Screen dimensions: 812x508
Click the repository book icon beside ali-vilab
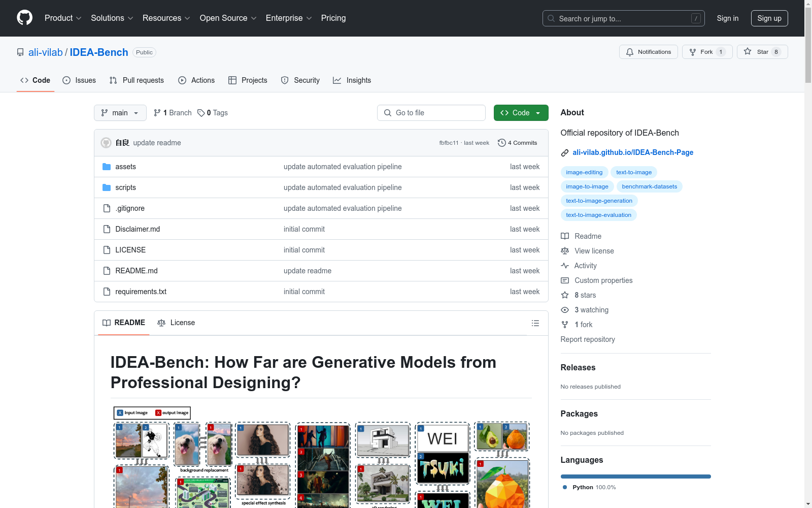tap(20, 52)
